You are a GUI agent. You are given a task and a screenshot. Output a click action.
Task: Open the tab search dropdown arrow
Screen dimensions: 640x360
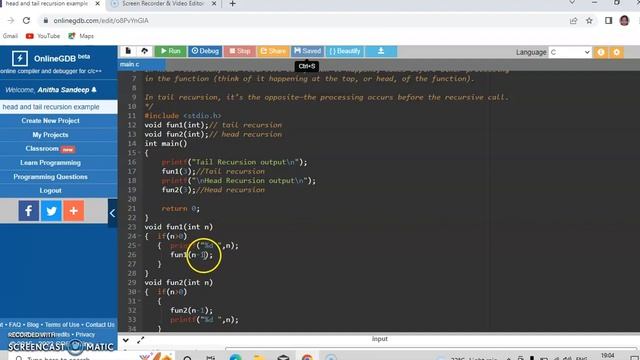point(572,2)
